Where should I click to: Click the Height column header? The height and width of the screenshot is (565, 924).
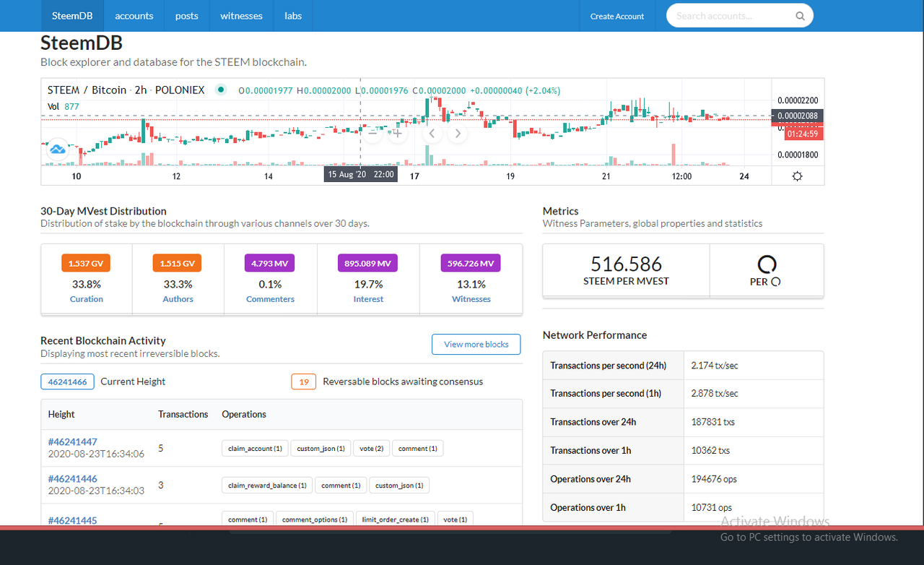pos(61,415)
